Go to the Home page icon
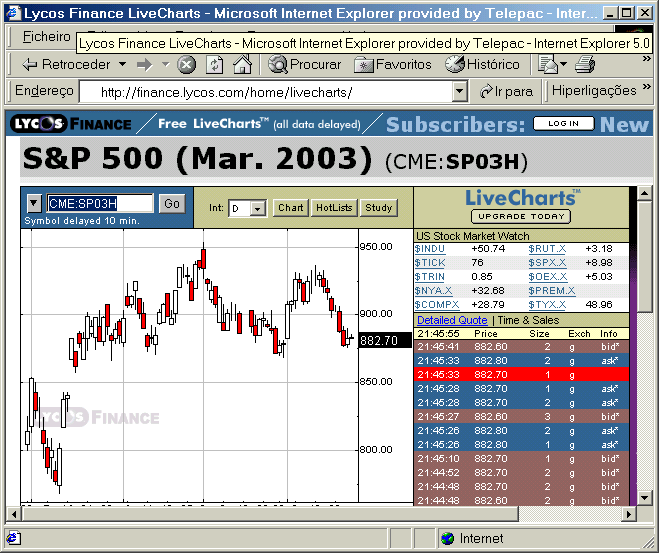659x553 pixels. pyautogui.click(x=243, y=65)
